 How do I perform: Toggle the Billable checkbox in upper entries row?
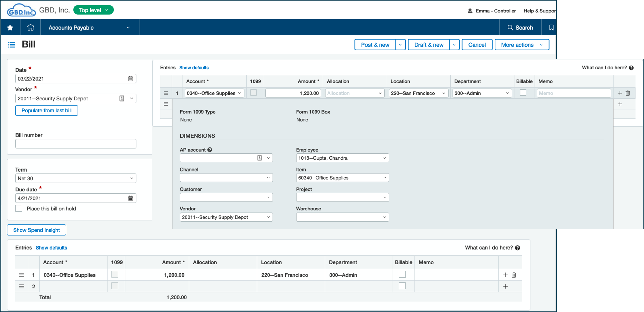tap(523, 93)
